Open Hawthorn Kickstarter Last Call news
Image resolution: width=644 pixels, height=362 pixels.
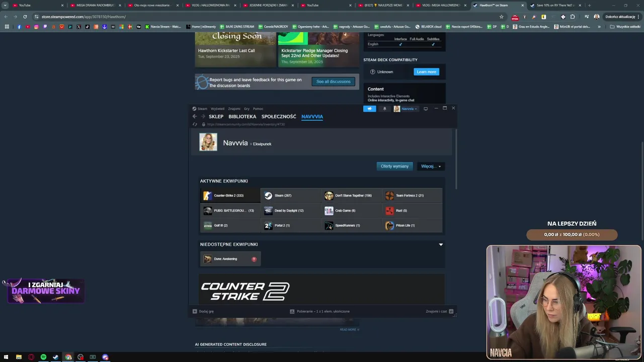[235, 49]
